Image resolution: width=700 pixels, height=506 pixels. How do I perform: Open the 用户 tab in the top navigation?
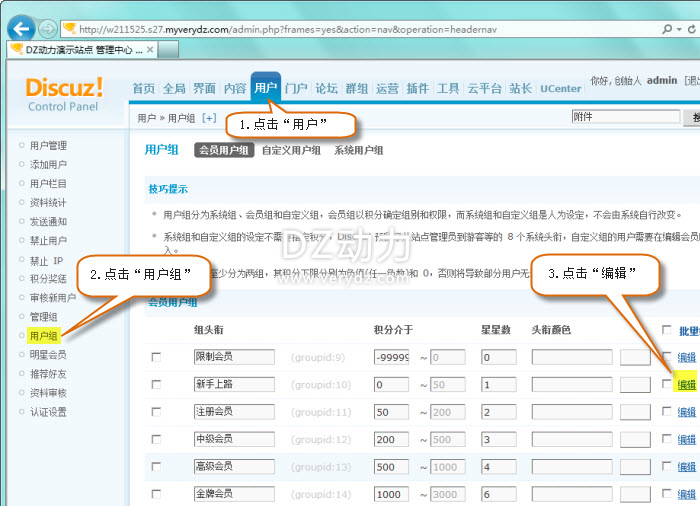point(265,88)
